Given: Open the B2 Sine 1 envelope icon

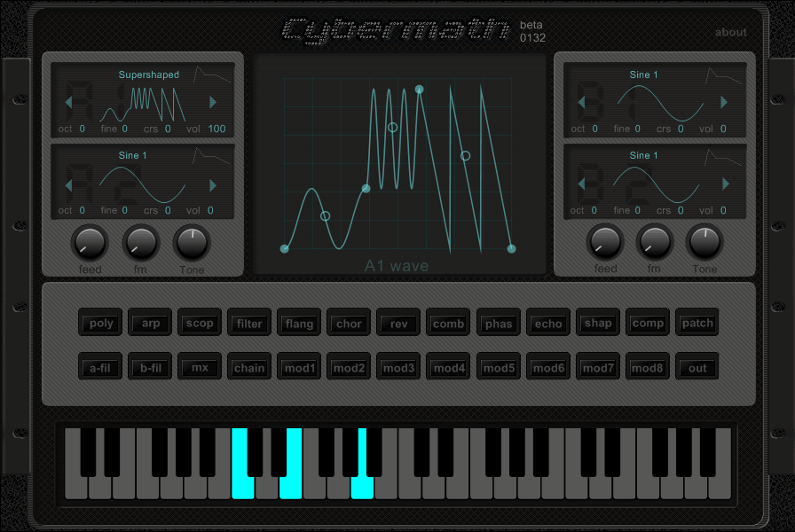Looking at the screenshot, I should 723,158.
